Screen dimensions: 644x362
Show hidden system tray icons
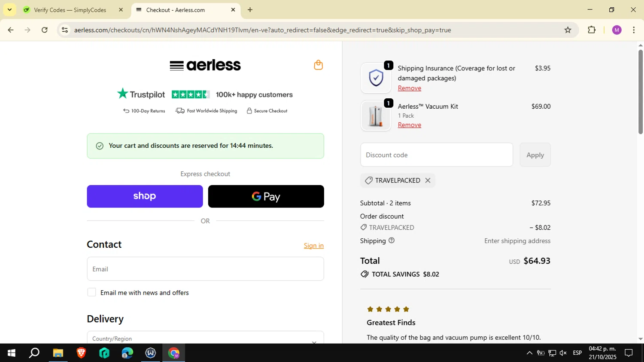click(x=529, y=353)
